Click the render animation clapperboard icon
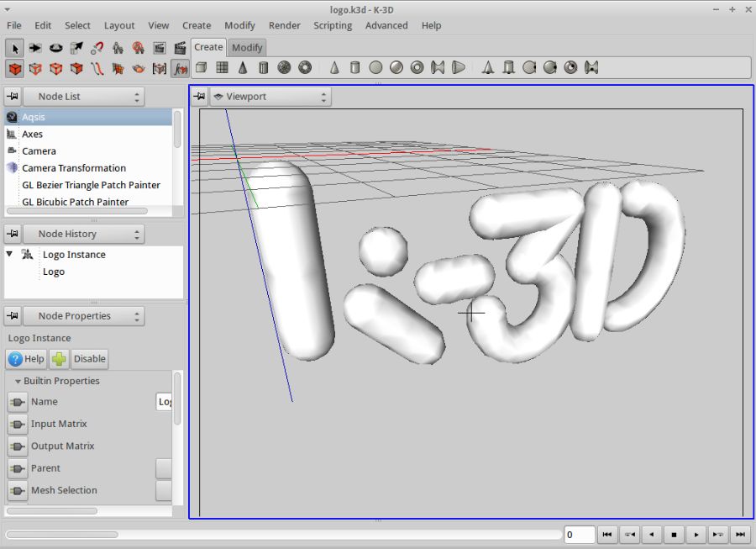This screenshot has height=549, width=756. [180, 47]
